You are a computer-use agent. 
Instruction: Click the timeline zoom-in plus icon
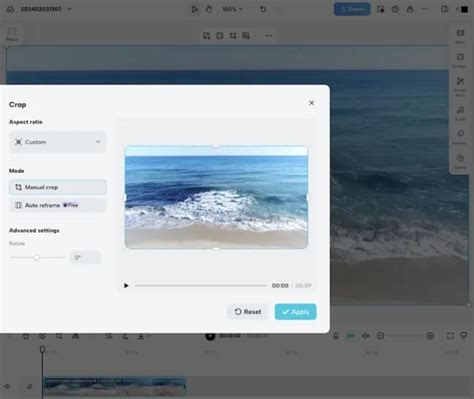tap(430, 336)
